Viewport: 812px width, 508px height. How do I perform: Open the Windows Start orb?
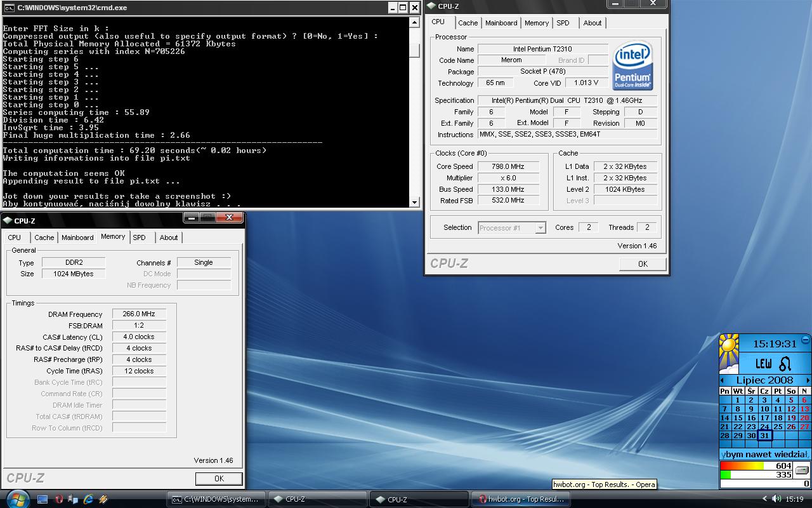click(x=16, y=498)
